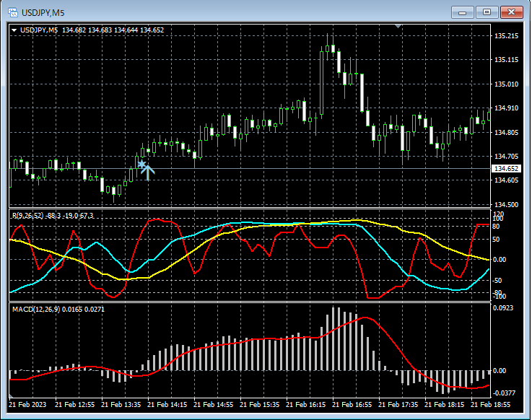Click the USDJPY,M5 OHLC quote text

(92, 30)
